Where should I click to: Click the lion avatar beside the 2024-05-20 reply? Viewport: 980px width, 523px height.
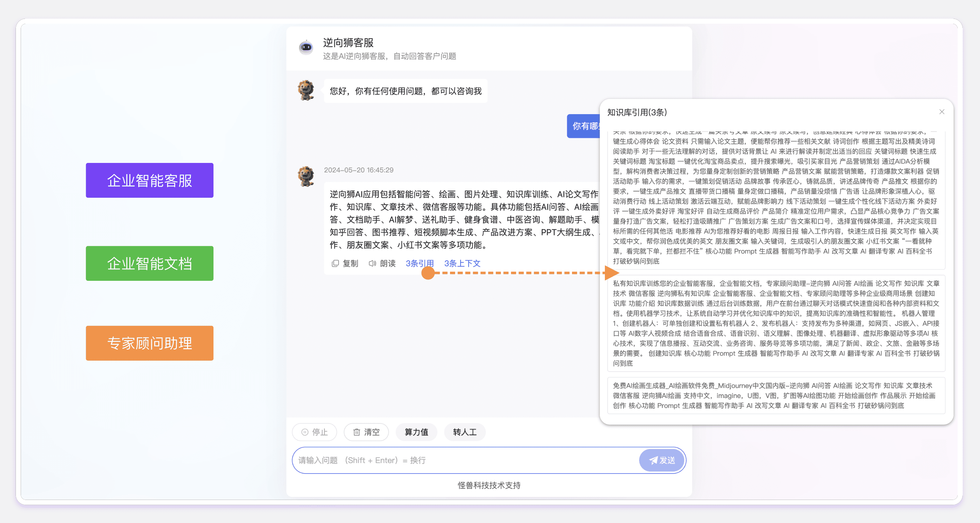coord(306,176)
